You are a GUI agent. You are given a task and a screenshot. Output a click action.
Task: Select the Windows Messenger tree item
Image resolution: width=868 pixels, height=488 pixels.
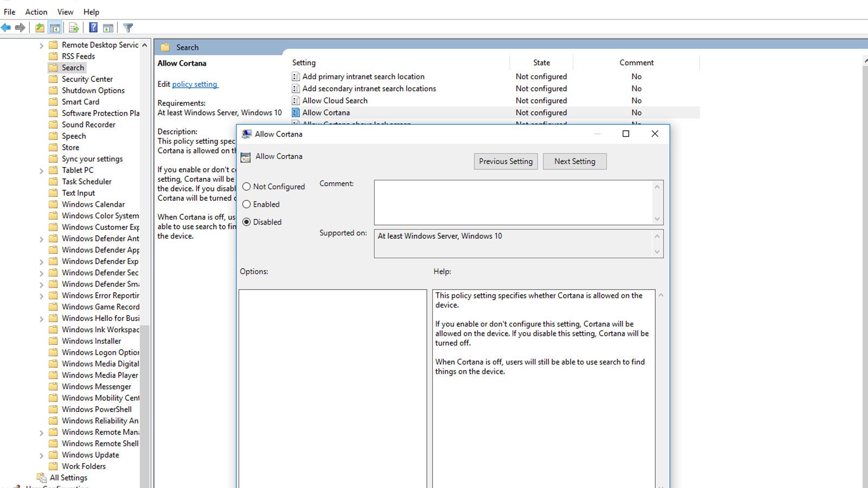point(97,387)
